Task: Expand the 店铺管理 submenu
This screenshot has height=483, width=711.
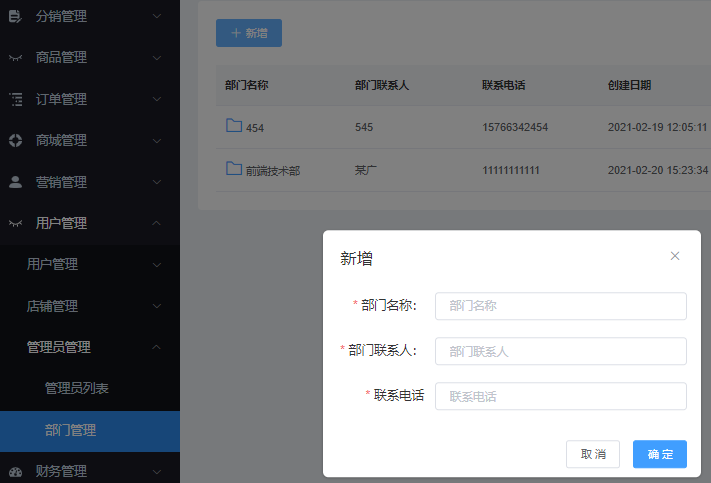Action: point(157,306)
